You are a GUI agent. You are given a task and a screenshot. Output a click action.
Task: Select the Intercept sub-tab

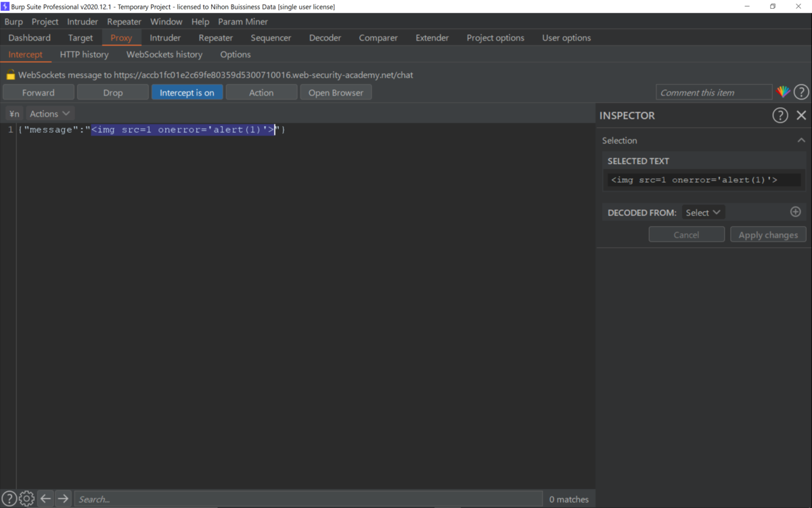[26, 54]
